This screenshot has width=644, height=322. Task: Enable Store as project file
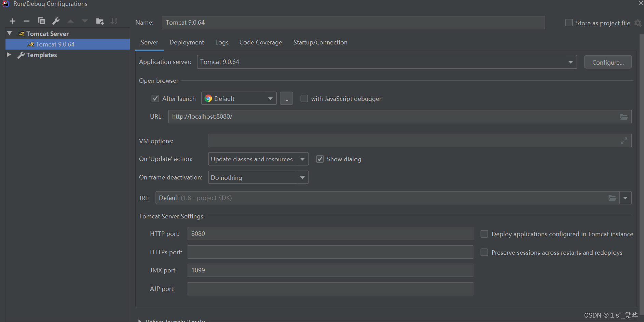click(x=569, y=23)
